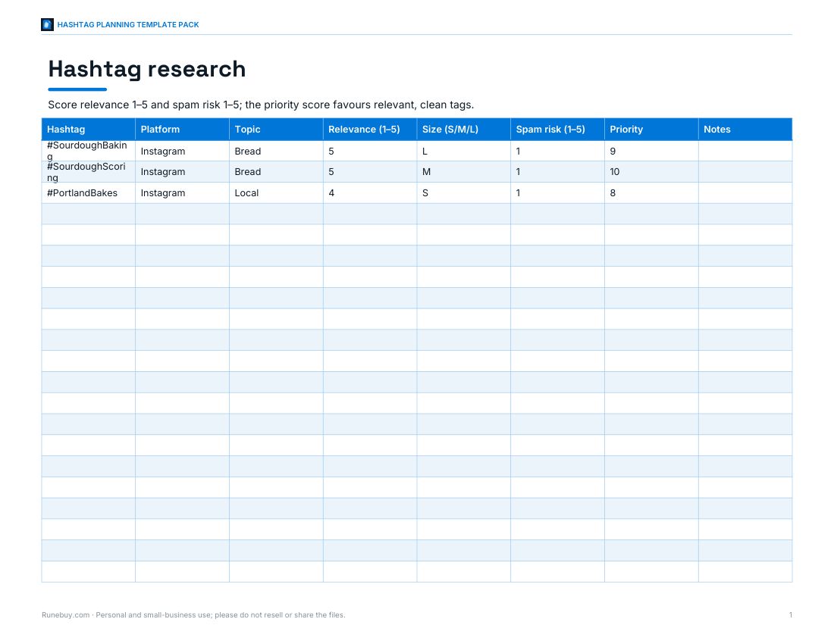Click the Size (S/M/L) column header
The width and height of the screenshot is (834, 644).
(464, 129)
